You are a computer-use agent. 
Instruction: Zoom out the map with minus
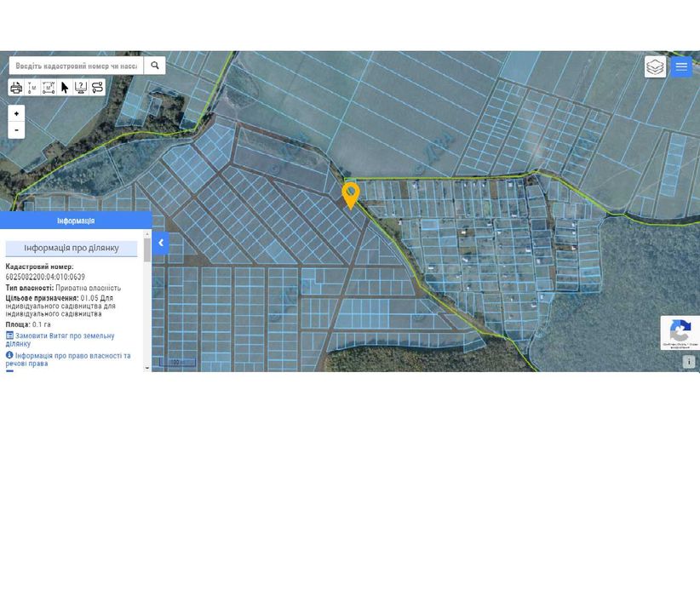click(x=16, y=130)
